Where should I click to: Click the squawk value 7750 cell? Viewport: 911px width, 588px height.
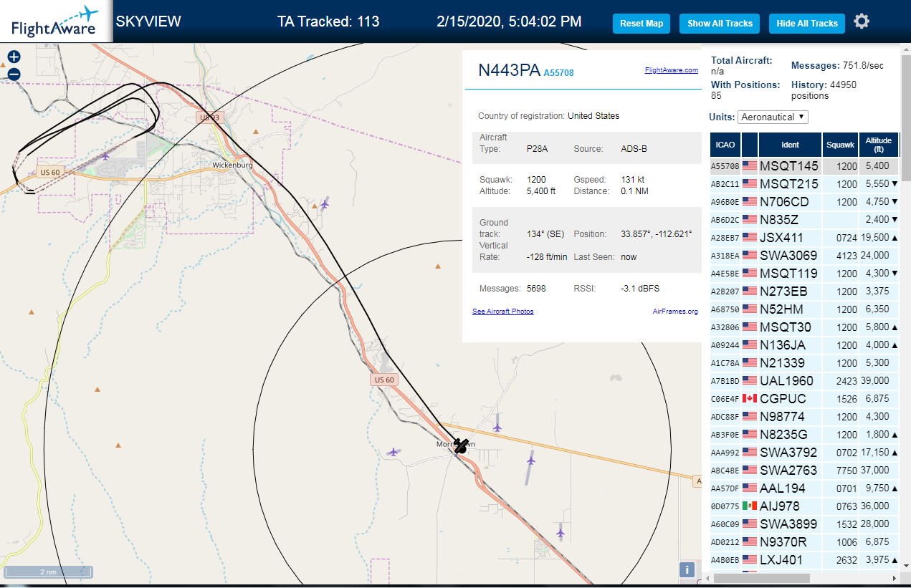click(x=840, y=471)
